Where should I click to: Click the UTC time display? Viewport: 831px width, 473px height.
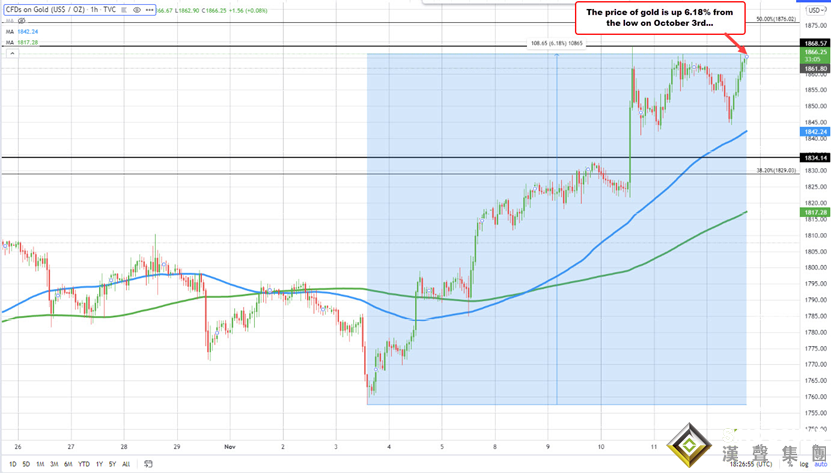click(747, 464)
